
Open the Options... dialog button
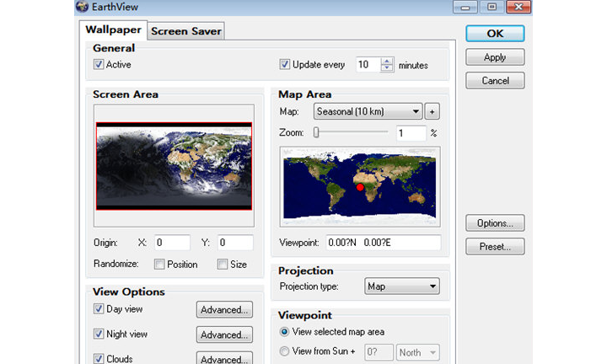pos(495,223)
